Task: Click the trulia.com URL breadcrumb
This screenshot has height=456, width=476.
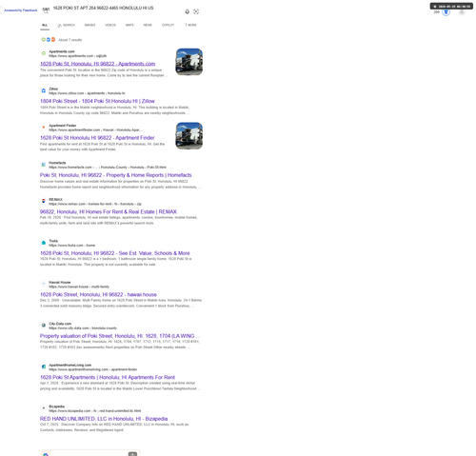Action: [x=72, y=246]
